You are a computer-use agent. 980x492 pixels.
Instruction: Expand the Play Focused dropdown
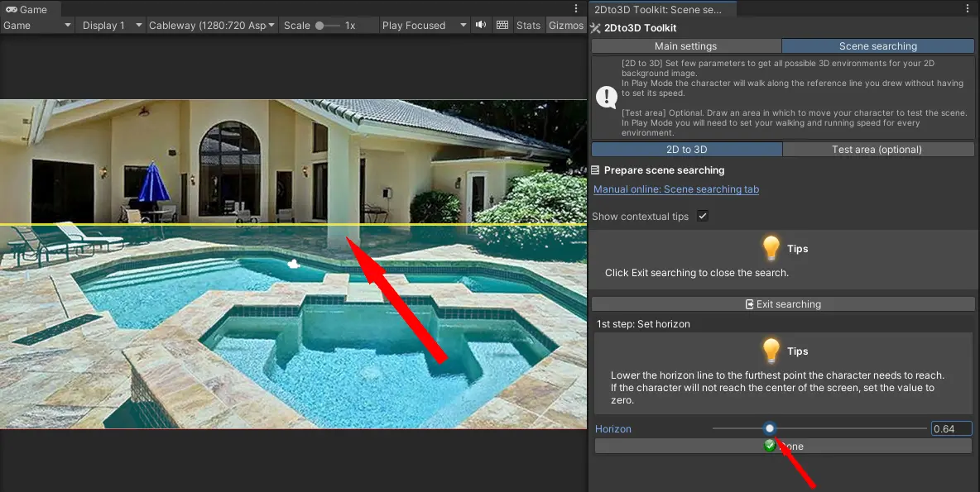(x=424, y=26)
